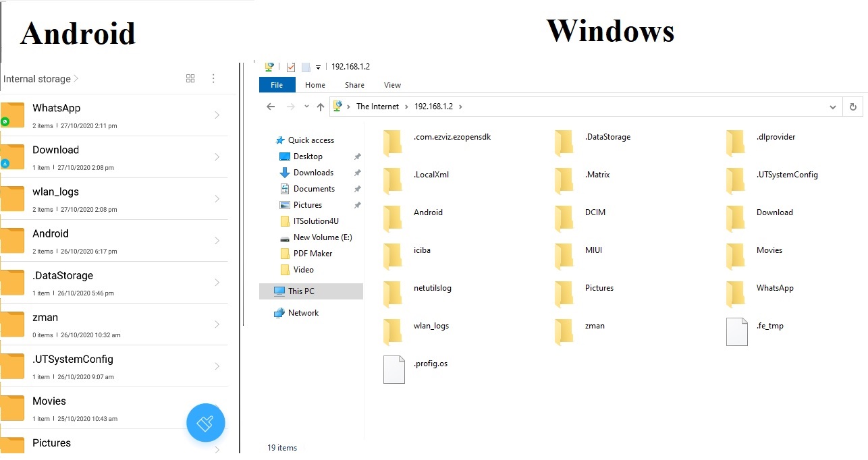
Task: Click the .DataStorage folder name in Windows
Action: pos(607,137)
